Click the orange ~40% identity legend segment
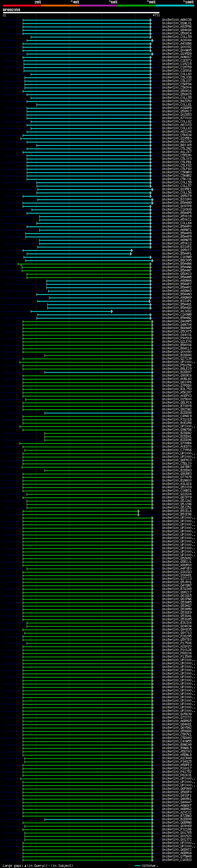Viewport: 197px width, 868px height. 60,6
